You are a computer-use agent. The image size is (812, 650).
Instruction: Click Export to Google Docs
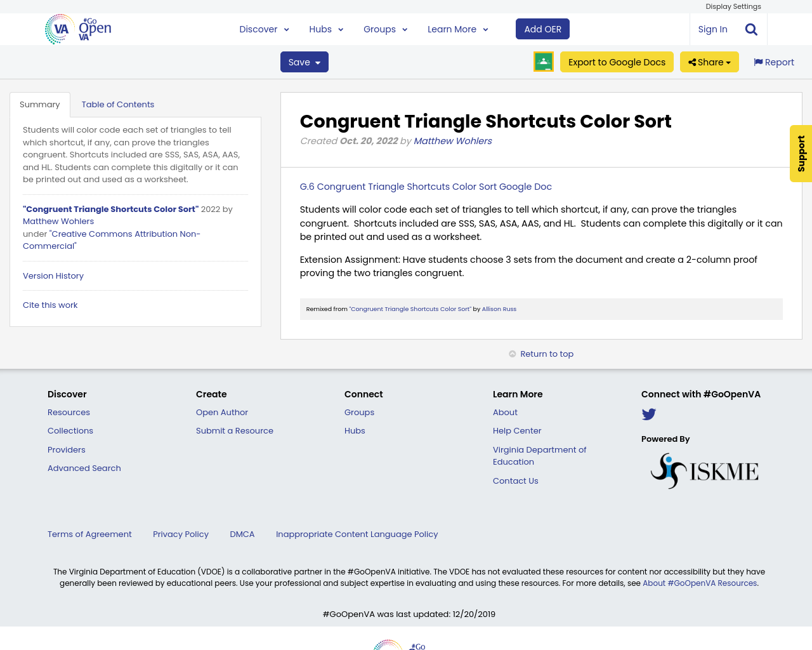617,61
